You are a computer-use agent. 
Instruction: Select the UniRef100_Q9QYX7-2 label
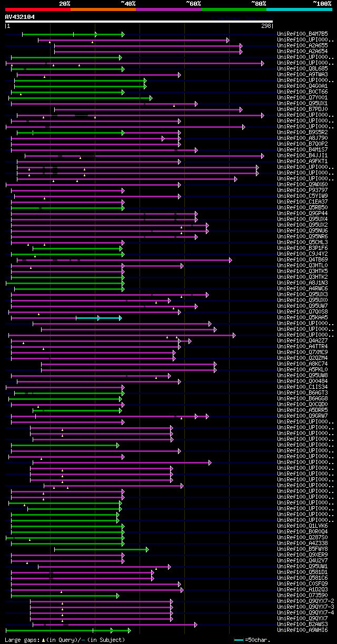[305, 601]
